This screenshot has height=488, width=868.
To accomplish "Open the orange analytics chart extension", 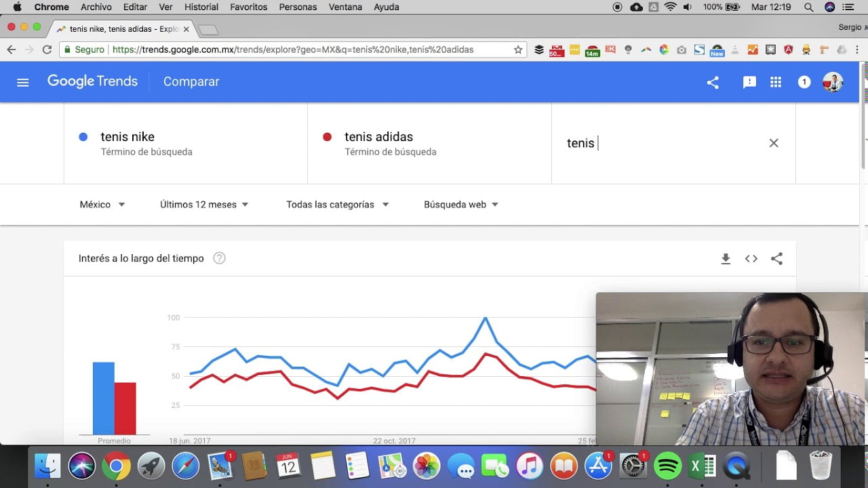I will click(x=753, y=49).
